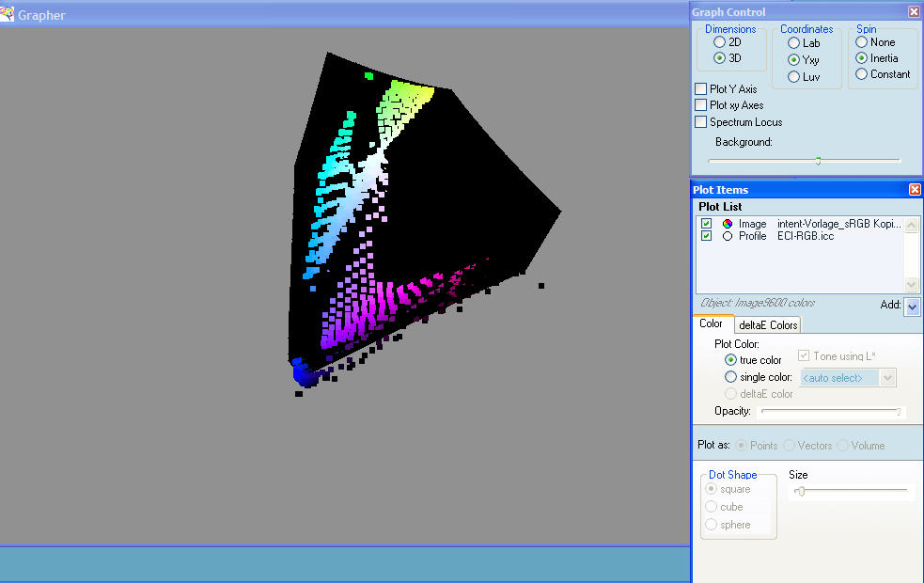Uncheck visibility of the ECI-RGB.icc profile
The width and height of the screenshot is (924, 583).
point(707,236)
